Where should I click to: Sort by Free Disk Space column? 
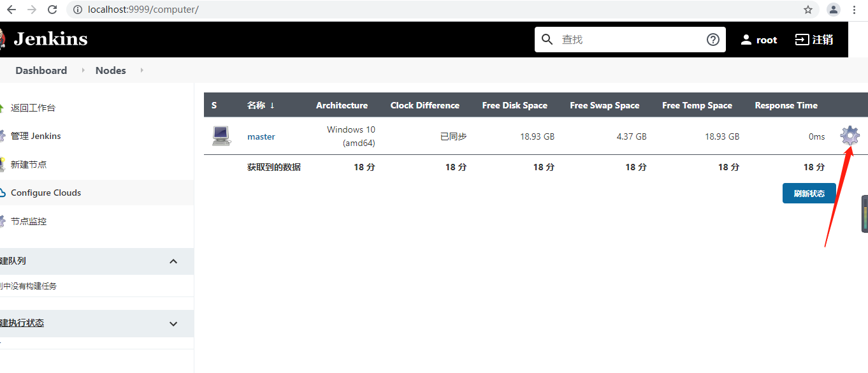[x=515, y=105]
